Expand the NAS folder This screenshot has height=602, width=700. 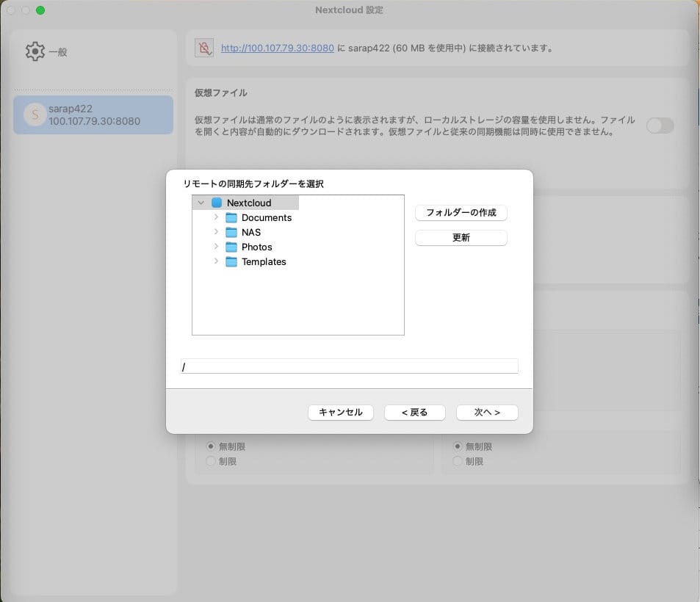click(216, 231)
